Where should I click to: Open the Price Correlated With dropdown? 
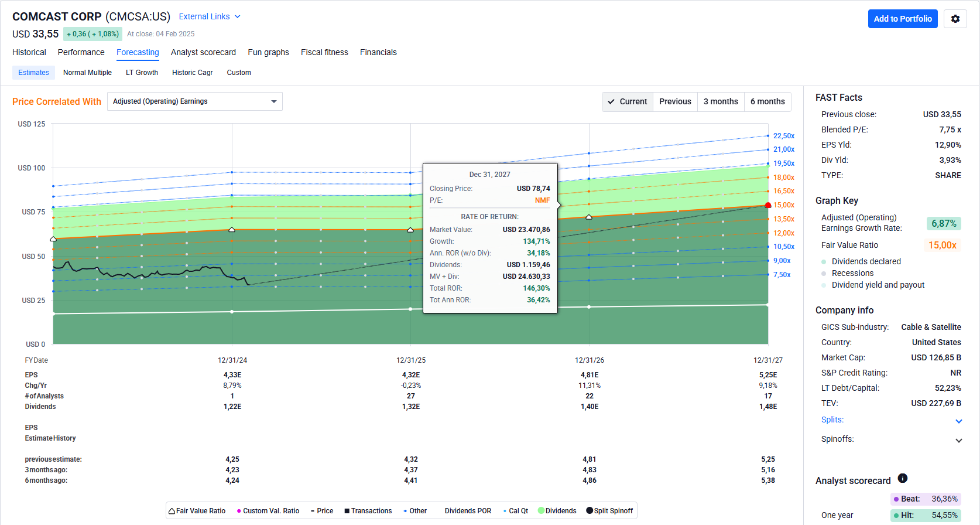194,101
